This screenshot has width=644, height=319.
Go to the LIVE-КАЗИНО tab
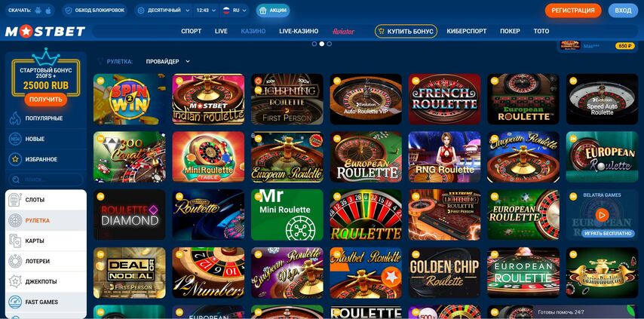click(x=299, y=31)
